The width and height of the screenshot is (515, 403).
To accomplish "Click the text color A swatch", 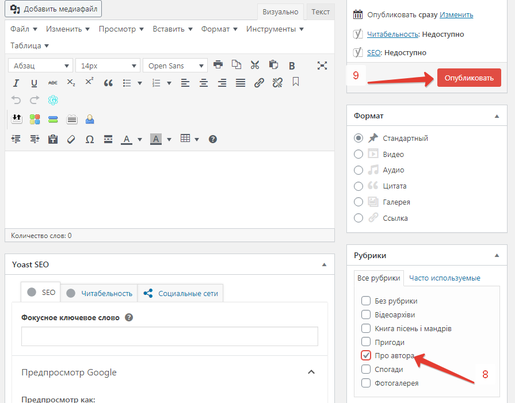I will click(x=126, y=139).
